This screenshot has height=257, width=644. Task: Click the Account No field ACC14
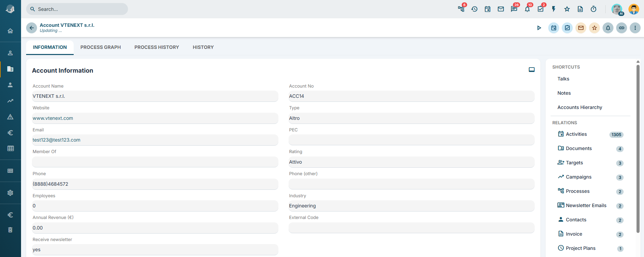coord(411,96)
